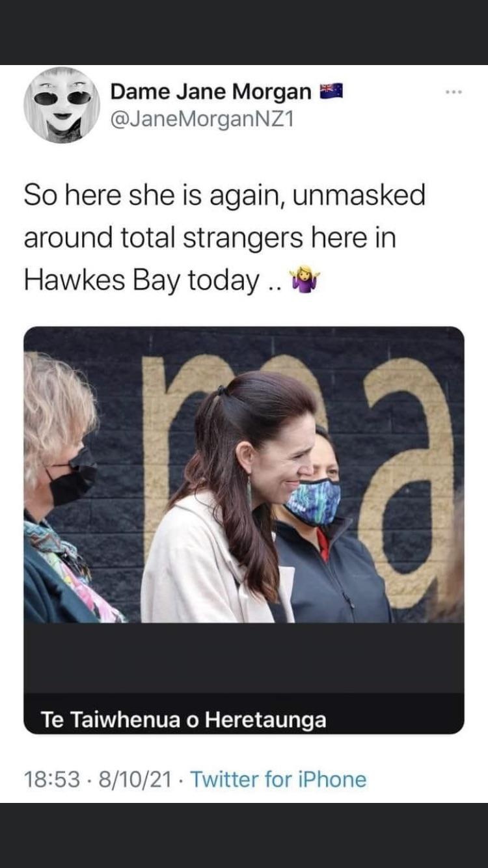Expand the attached tweet photo
488x868 pixels.
(x=244, y=474)
